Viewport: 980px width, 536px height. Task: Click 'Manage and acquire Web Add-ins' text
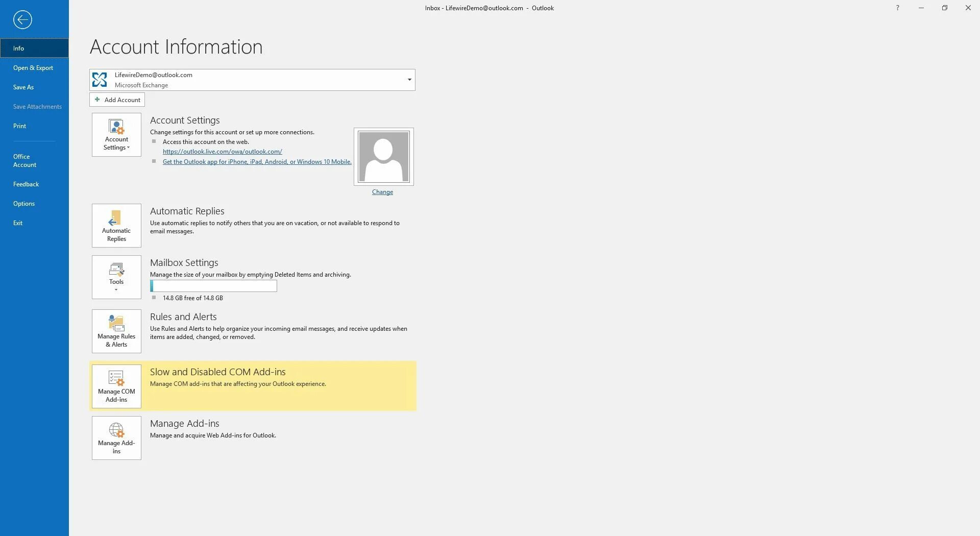pos(213,435)
